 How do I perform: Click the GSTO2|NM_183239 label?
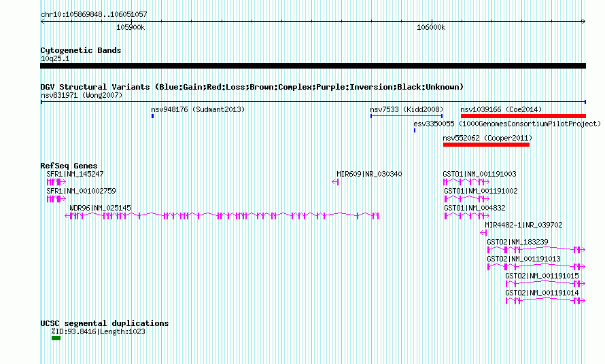pos(517,242)
